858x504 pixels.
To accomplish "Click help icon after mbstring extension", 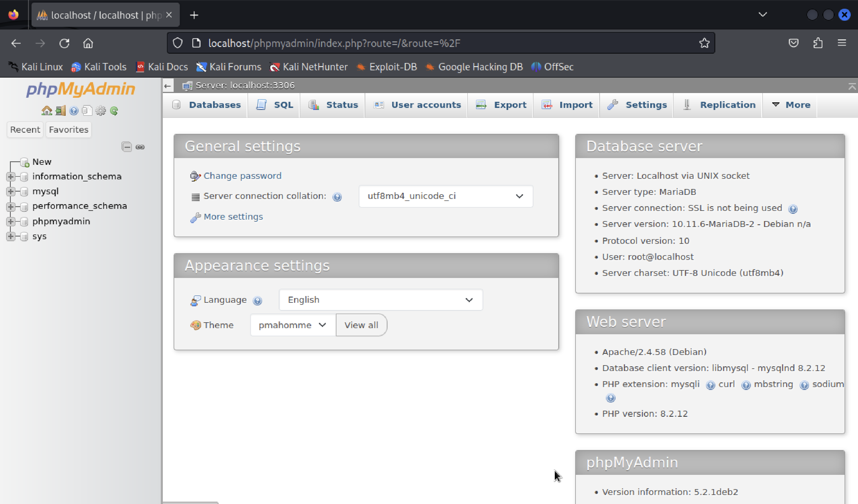I will [804, 385].
